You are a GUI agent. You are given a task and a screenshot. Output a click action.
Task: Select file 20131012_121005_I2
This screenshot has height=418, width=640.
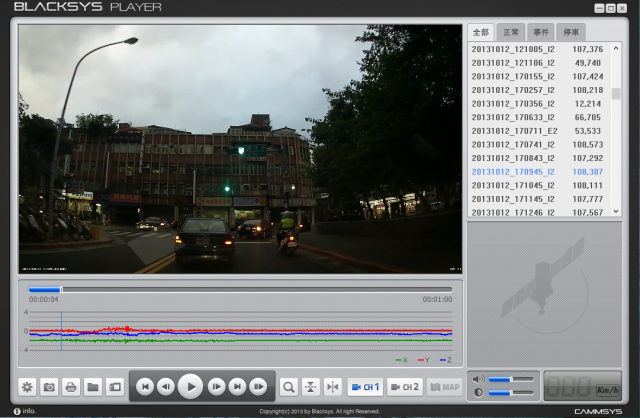tap(540, 49)
